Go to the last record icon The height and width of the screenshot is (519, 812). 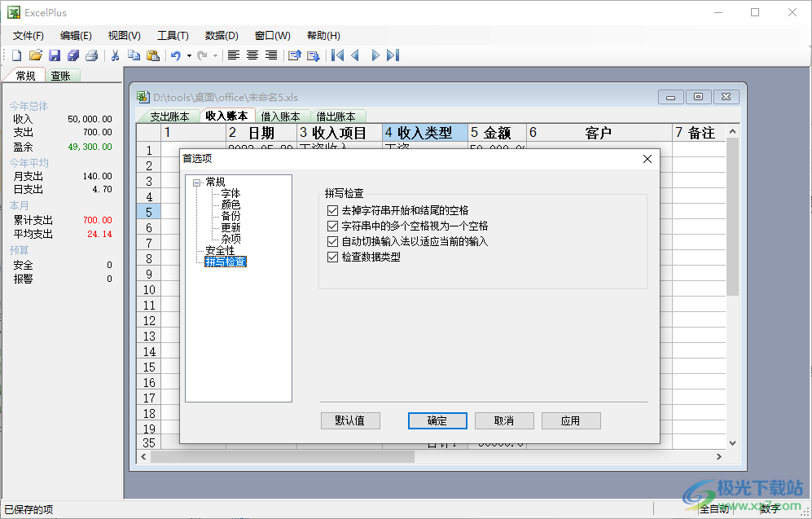tap(393, 55)
